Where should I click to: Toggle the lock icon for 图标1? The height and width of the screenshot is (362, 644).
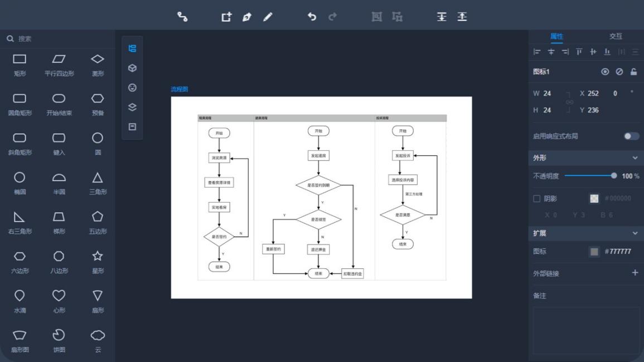point(634,71)
